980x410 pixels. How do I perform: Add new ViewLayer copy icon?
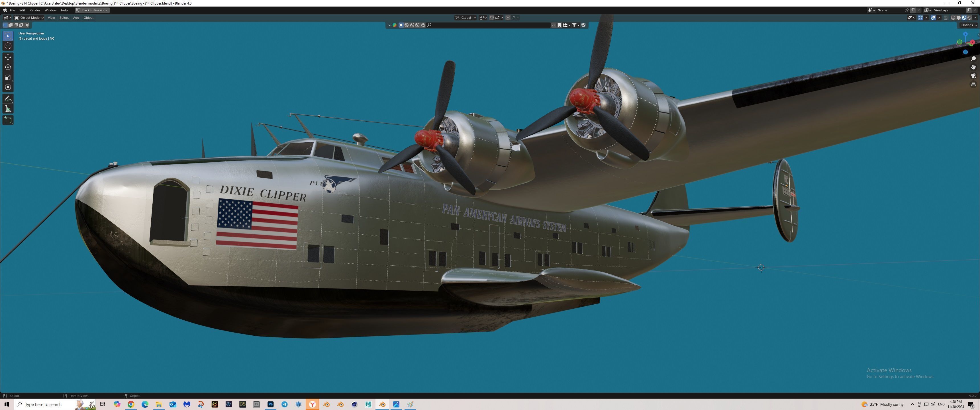(x=969, y=10)
